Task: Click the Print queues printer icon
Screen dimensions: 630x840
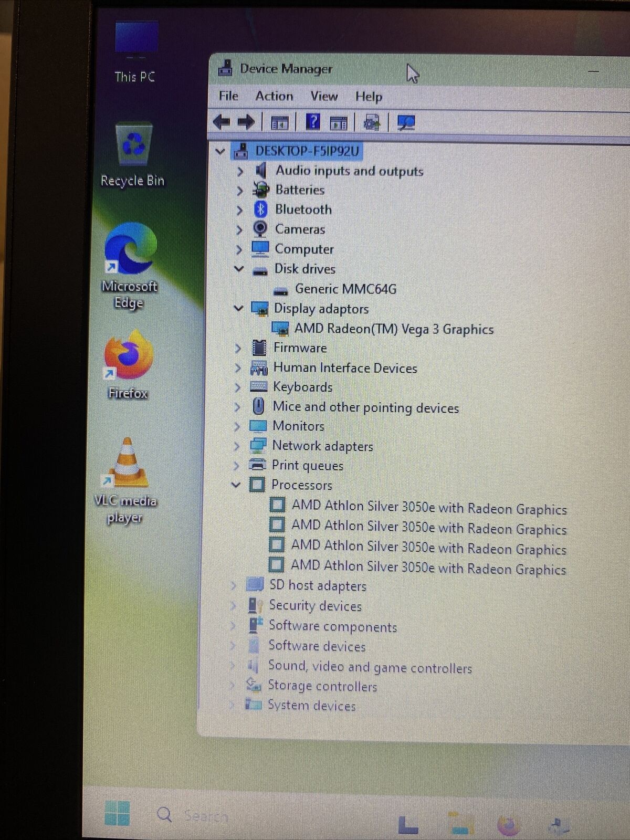Action: coord(257,465)
